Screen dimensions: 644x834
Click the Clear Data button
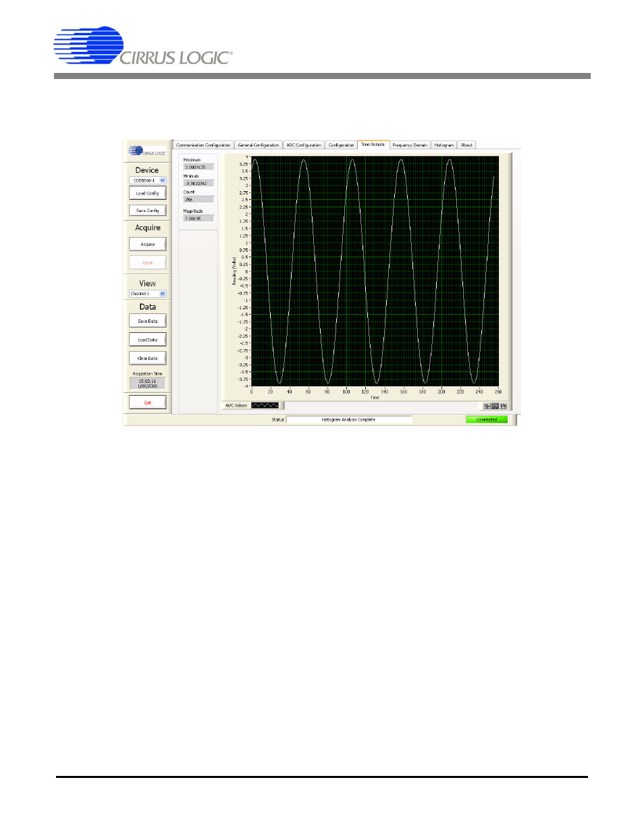(x=147, y=359)
